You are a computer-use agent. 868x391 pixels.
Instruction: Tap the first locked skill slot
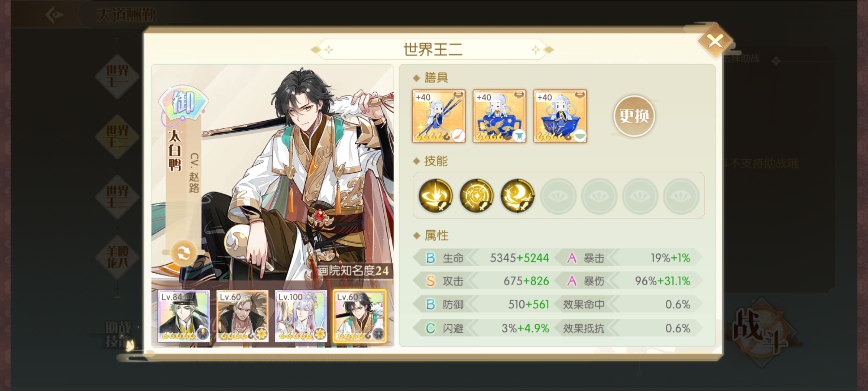558,195
